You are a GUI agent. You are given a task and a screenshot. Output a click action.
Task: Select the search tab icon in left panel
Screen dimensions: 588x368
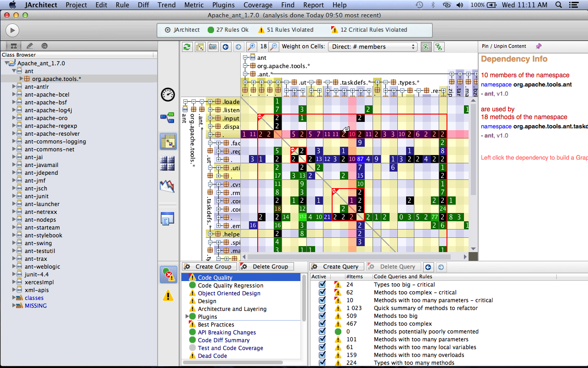pyautogui.click(x=45, y=46)
